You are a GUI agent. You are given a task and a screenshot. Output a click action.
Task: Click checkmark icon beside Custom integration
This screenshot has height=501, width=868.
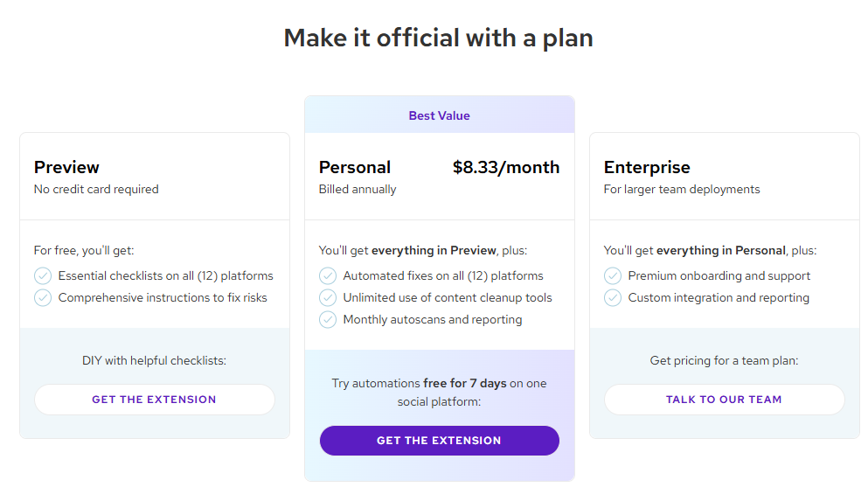(x=613, y=298)
